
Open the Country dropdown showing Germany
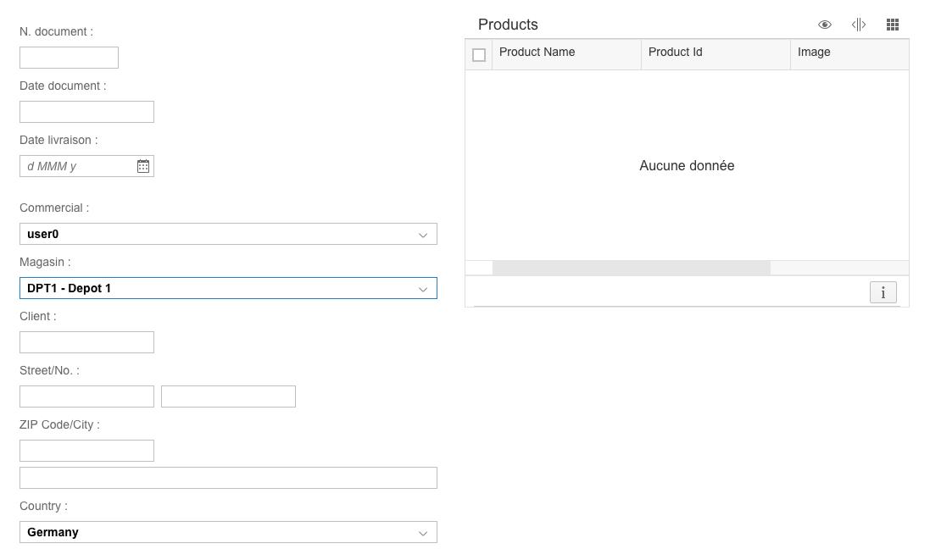(228, 532)
